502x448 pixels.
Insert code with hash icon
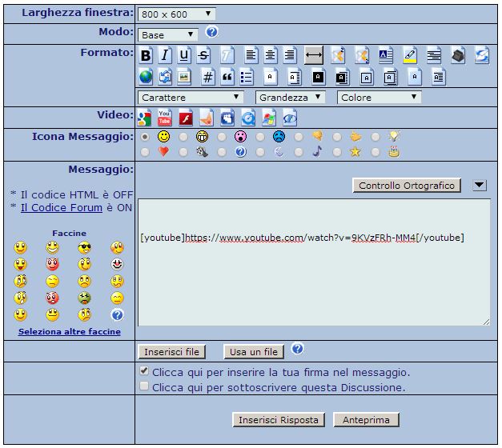pyautogui.click(x=208, y=77)
